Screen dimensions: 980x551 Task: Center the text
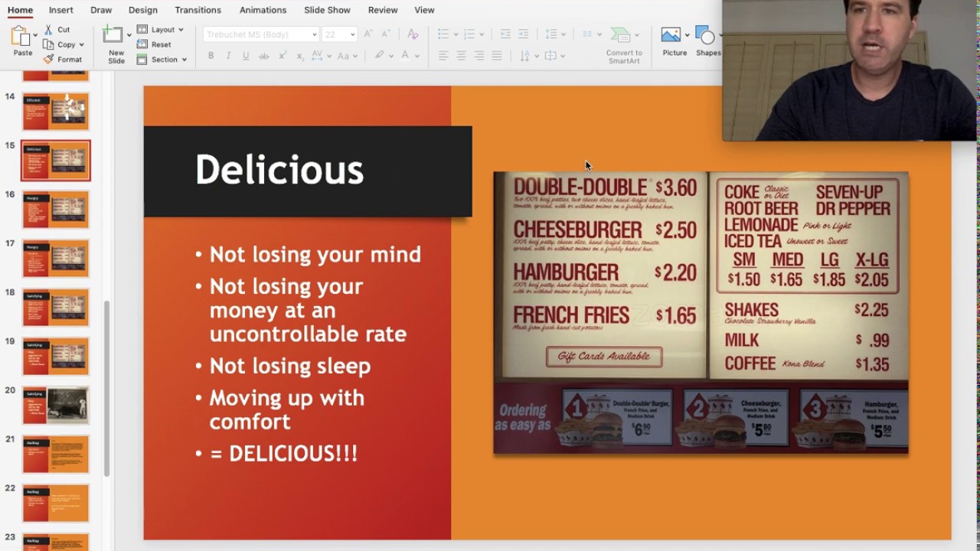(461, 56)
